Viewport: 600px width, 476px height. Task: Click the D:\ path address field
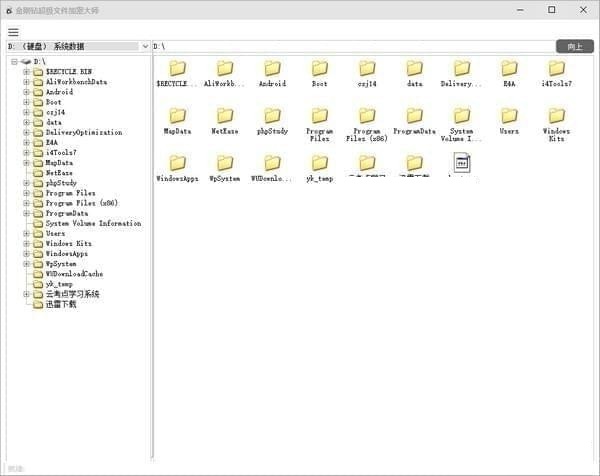350,46
